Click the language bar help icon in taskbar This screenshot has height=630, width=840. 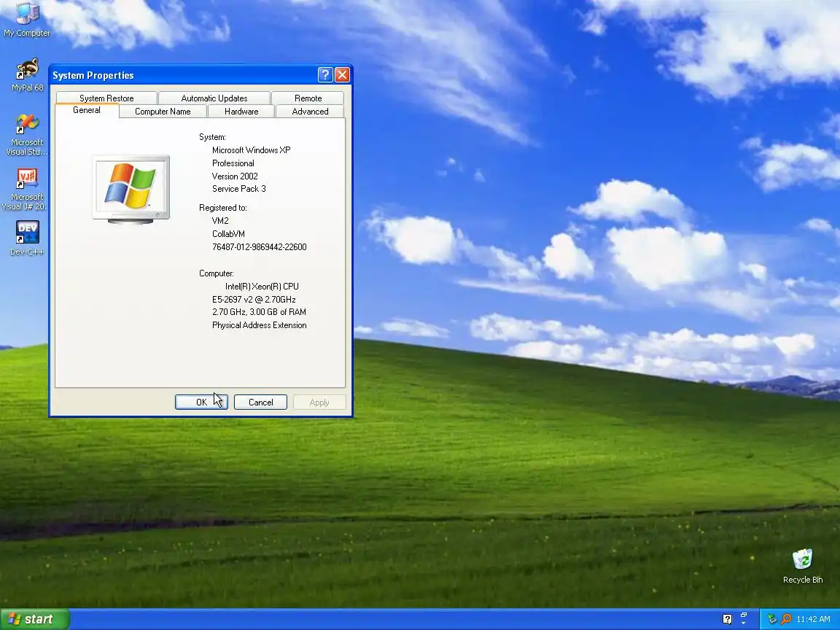(727, 619)
